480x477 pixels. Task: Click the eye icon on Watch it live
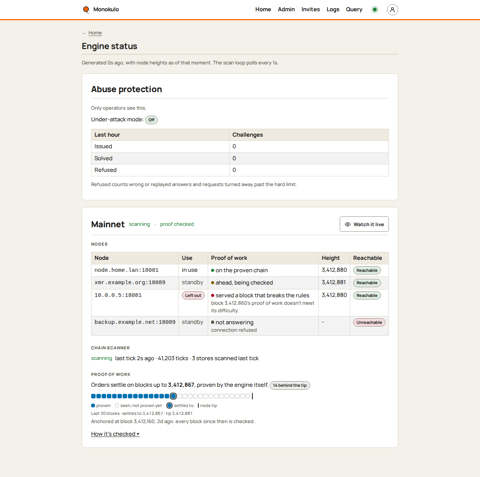click(x=347, y=224)
